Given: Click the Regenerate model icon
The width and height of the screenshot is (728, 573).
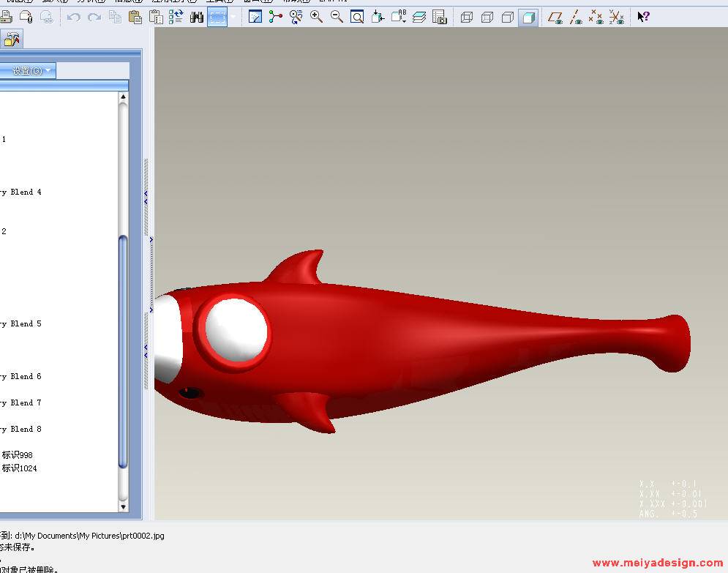Looking at the screenshot, I should click(176, 17).
